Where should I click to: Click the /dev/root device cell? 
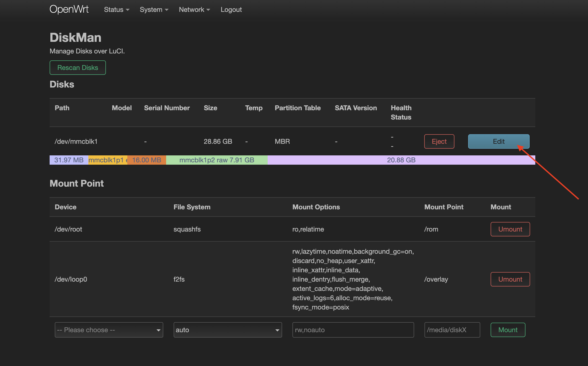point(68,229)
